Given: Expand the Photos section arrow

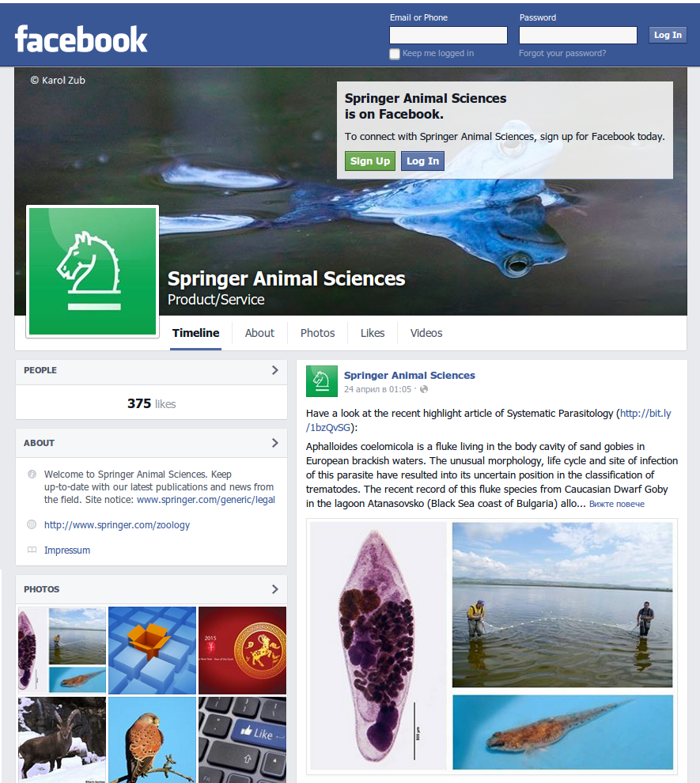Looking at the screenshot, I should coord(275,589).
